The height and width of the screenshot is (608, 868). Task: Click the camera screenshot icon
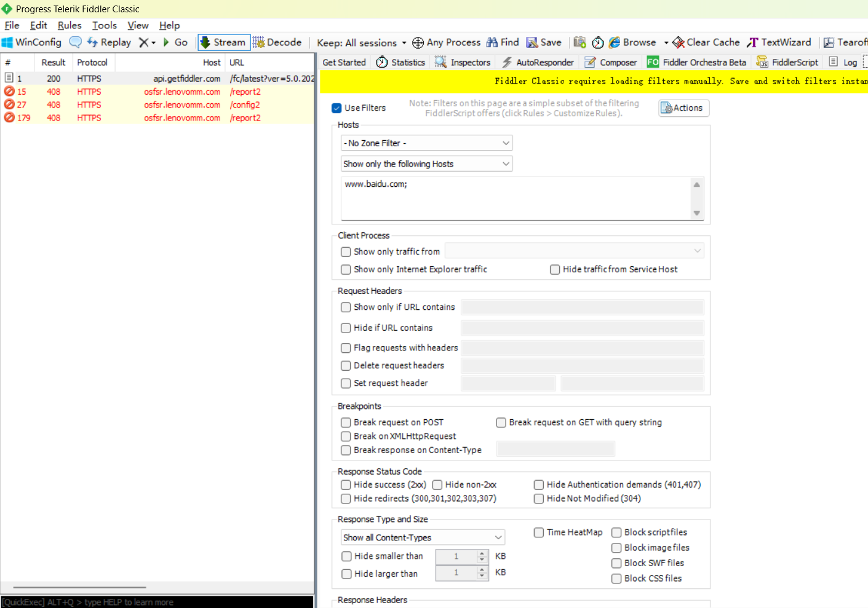579,42
